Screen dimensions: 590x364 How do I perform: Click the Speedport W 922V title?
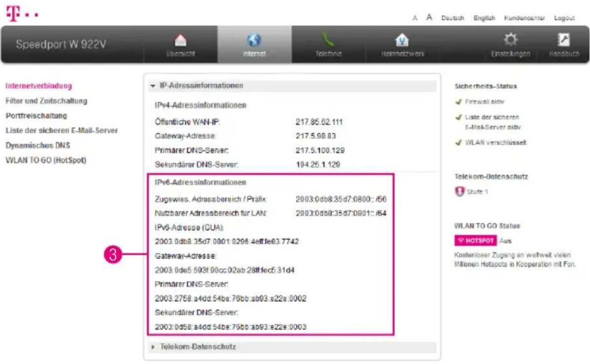(x=61, y=44)
